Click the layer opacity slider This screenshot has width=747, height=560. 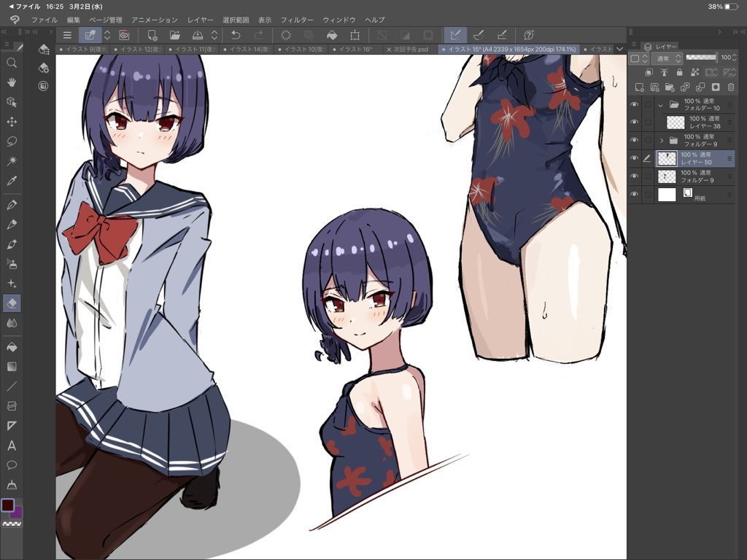[701, 58]
